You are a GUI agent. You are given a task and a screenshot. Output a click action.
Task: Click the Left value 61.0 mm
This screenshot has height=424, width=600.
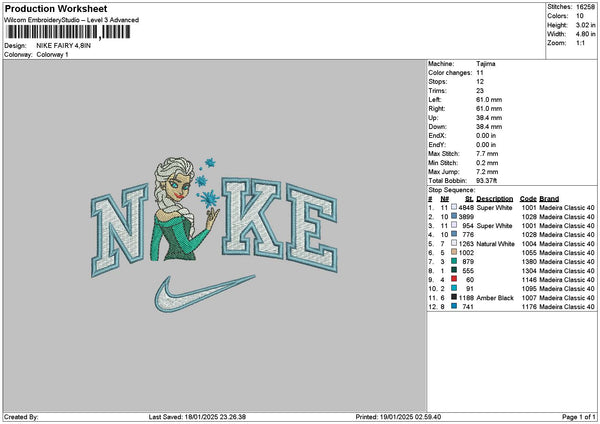[489, 100]
